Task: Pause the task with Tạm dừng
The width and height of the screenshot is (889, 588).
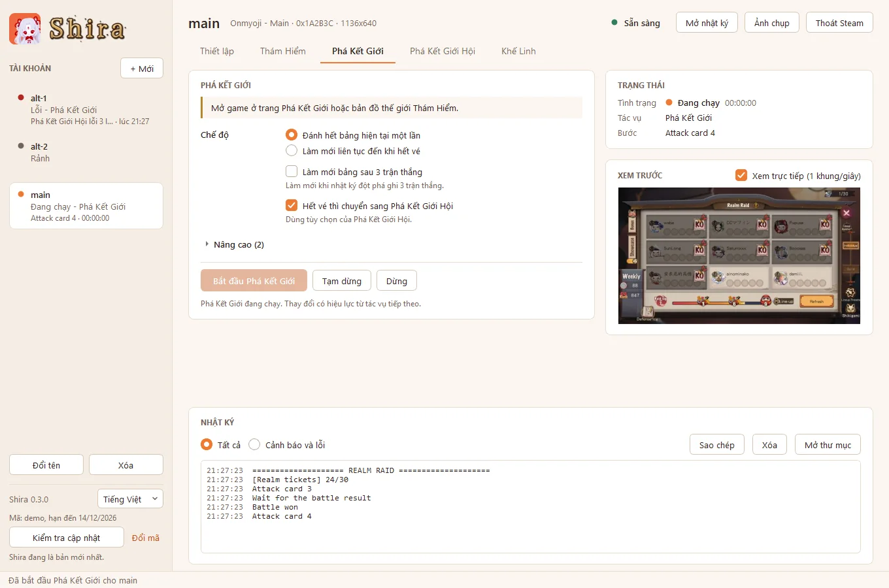Action: pyautogui.click(x=342, y=281)
